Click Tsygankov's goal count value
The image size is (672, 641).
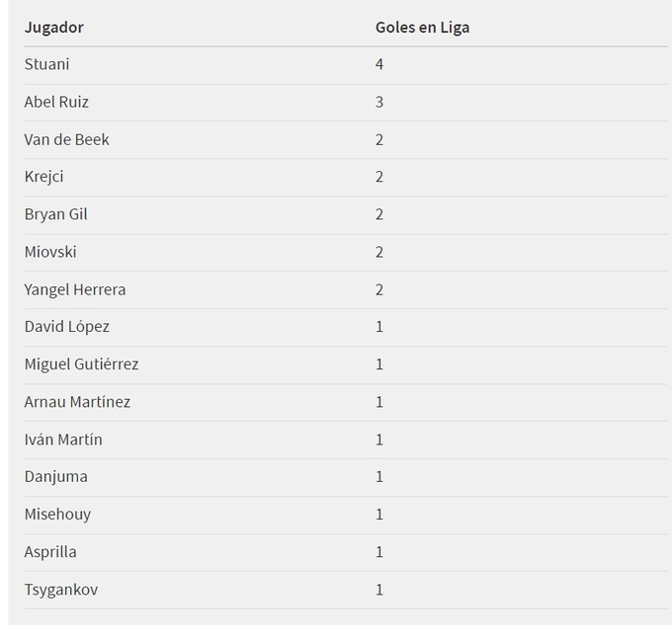(379, 589)
